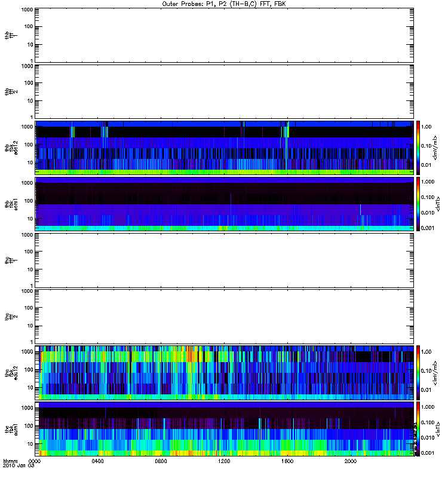This screenshot has height=478, width=448.
Task: Click the thc edc12 mV/m color bar
Action: tap(418, 373)
